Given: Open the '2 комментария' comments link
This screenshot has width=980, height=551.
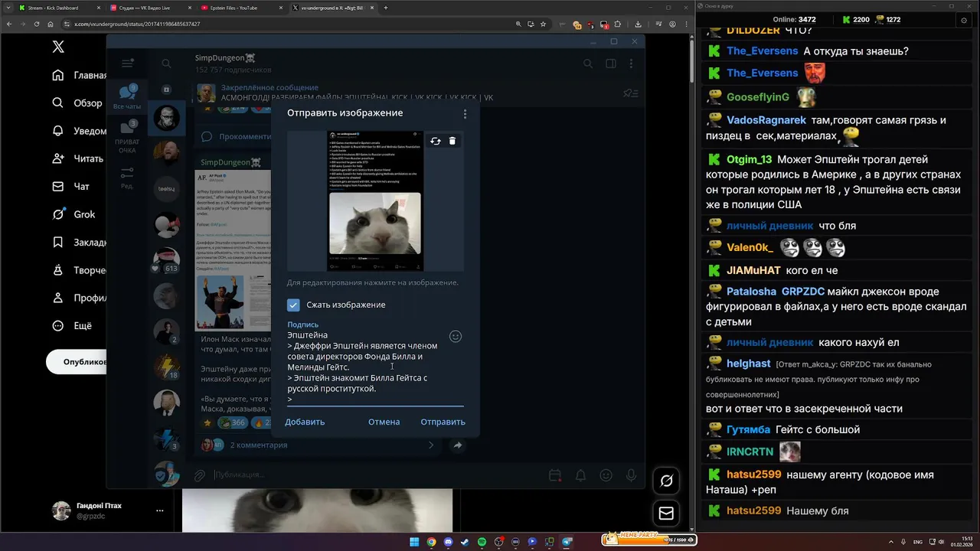Looking at the screenshot, I should coord(259,445).
